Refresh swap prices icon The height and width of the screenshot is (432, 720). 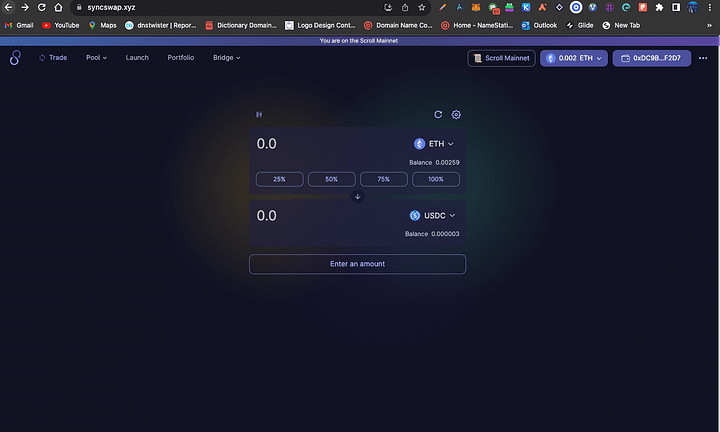(x=438, y=115)
